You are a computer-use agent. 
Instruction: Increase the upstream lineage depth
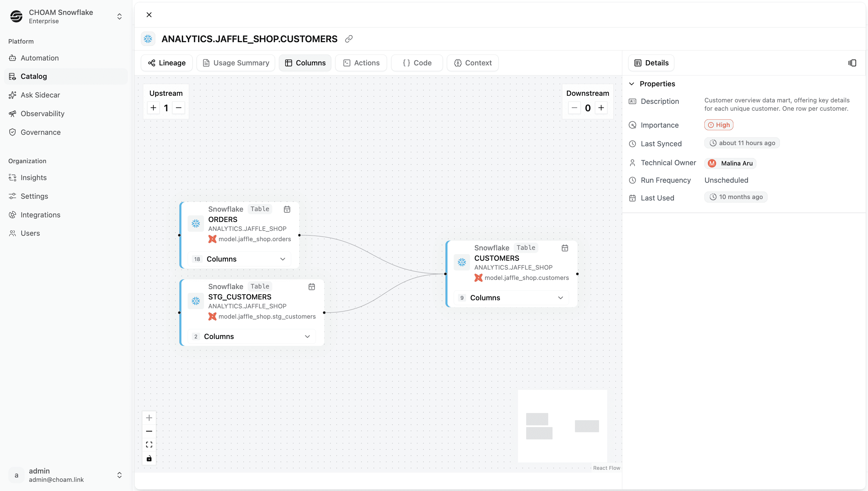153,108
